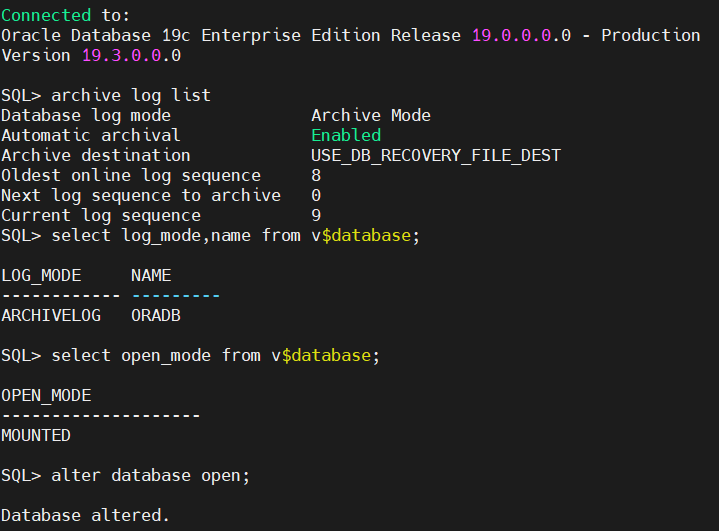Click the 'Next log sequence to archive' label
Screen dimensions: 719x531
tap(141, 195)
